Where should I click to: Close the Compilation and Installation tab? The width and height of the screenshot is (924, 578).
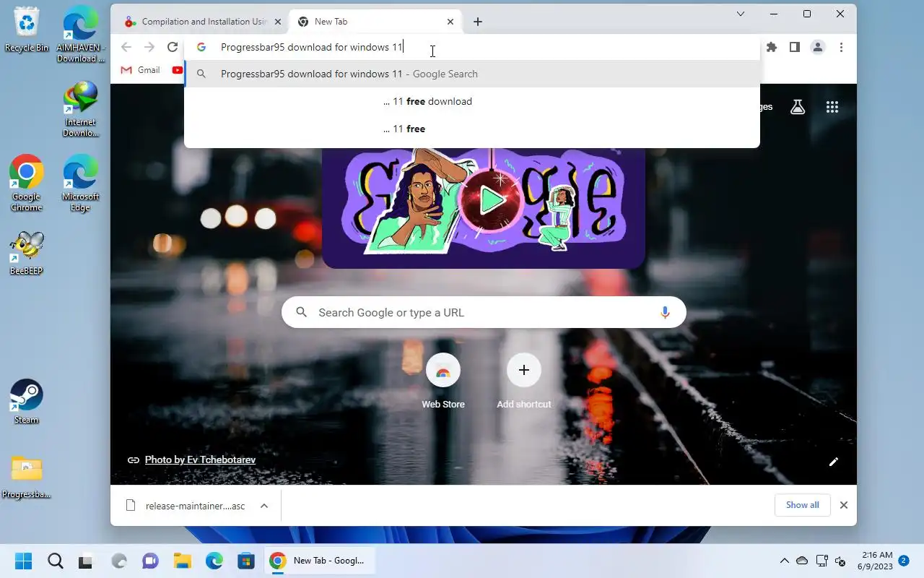(278, 22)
